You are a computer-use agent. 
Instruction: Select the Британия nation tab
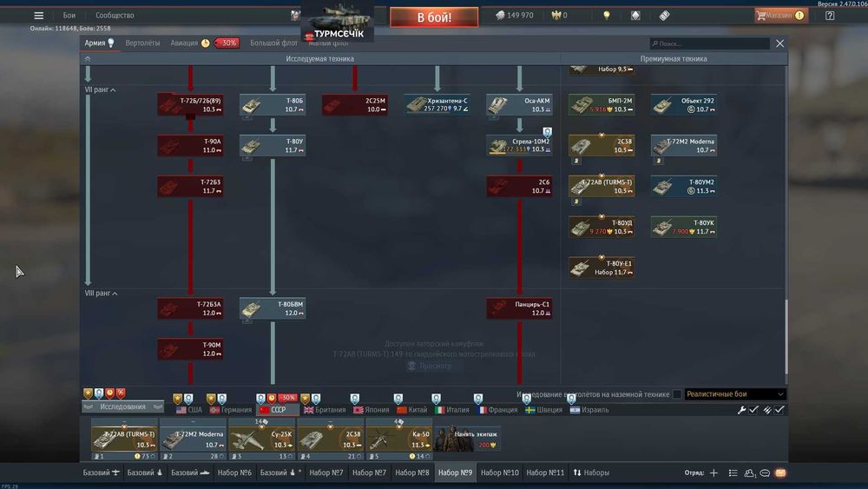pos(325,410)
